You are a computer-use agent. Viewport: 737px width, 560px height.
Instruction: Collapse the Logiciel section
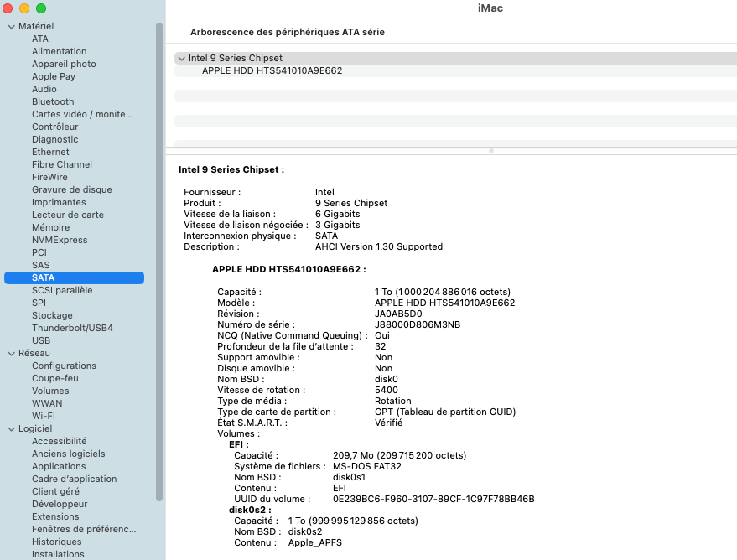pyautogui.click(x=11, y=429)
